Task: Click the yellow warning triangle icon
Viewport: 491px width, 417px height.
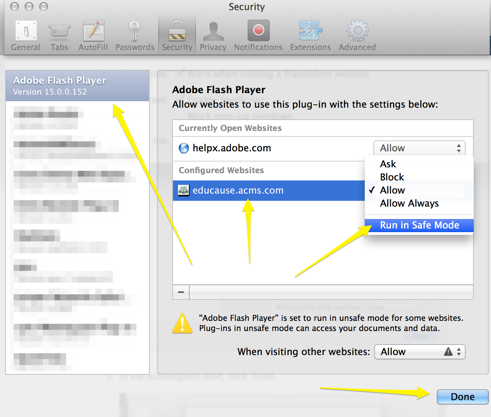Action: 182,323
